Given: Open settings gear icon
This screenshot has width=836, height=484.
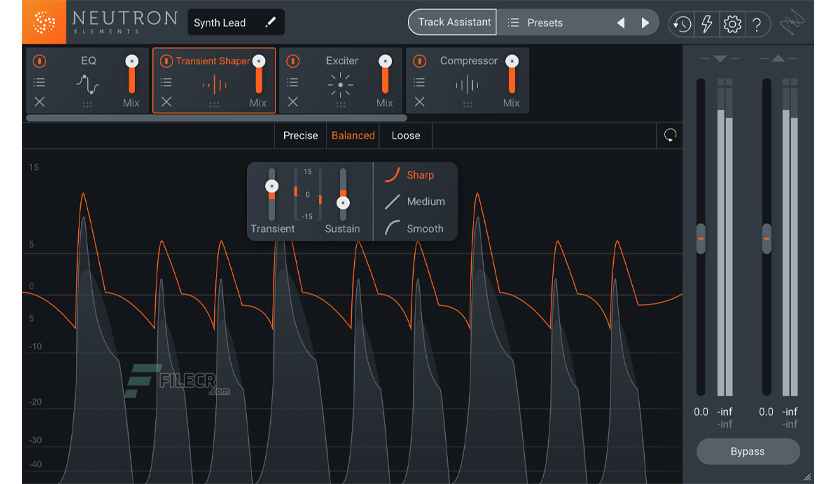Looking at the screenshot, I should 732,24.
